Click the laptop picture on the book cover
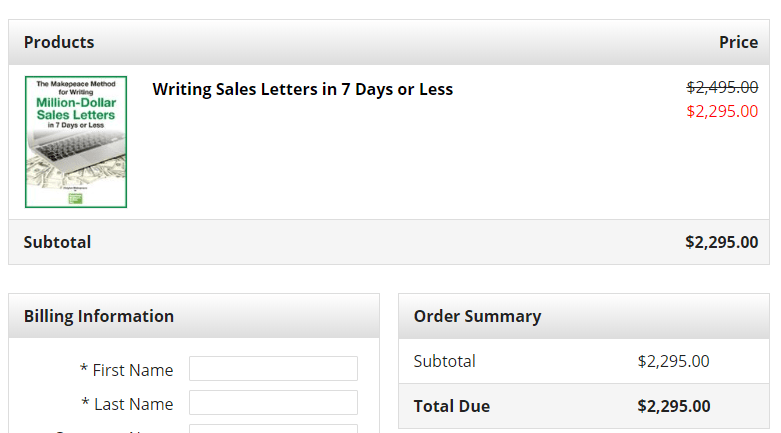This screenshot has width=781, height=433. pos(76,148)
